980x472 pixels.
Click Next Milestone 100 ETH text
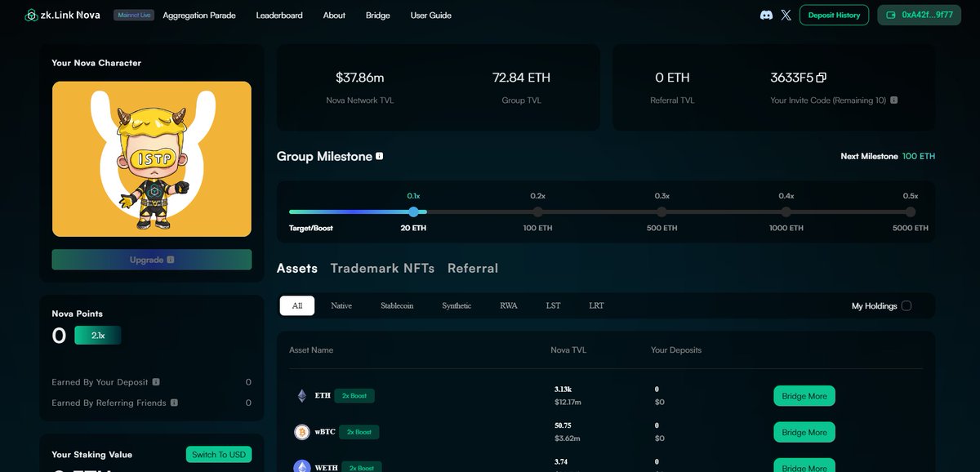pyautogui.click(x=888, y=156)
